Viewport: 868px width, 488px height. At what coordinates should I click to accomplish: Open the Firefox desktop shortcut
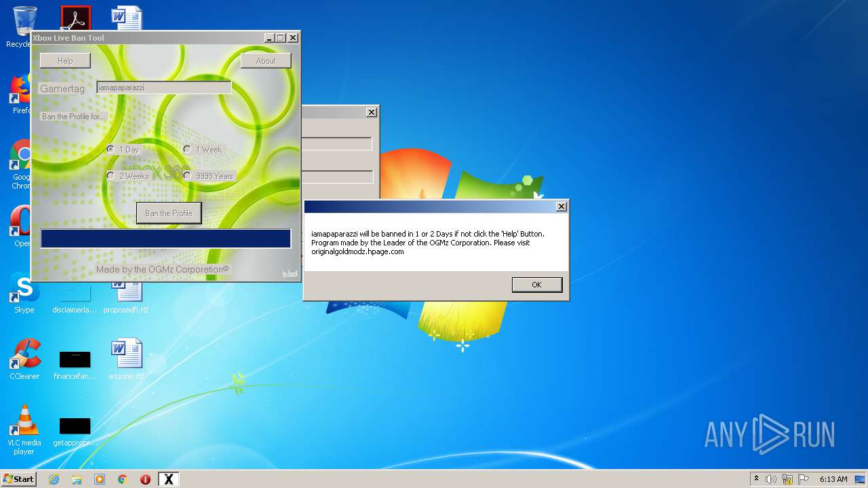(x=22, y=95)
